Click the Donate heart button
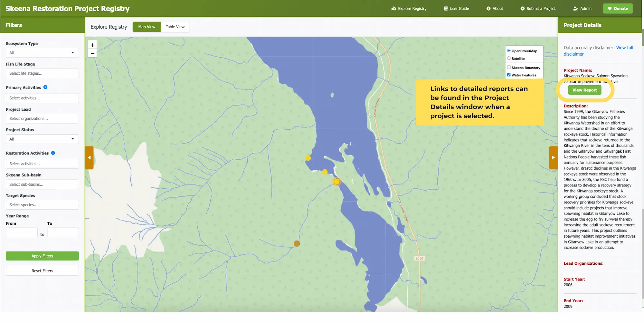 (618, 9)
